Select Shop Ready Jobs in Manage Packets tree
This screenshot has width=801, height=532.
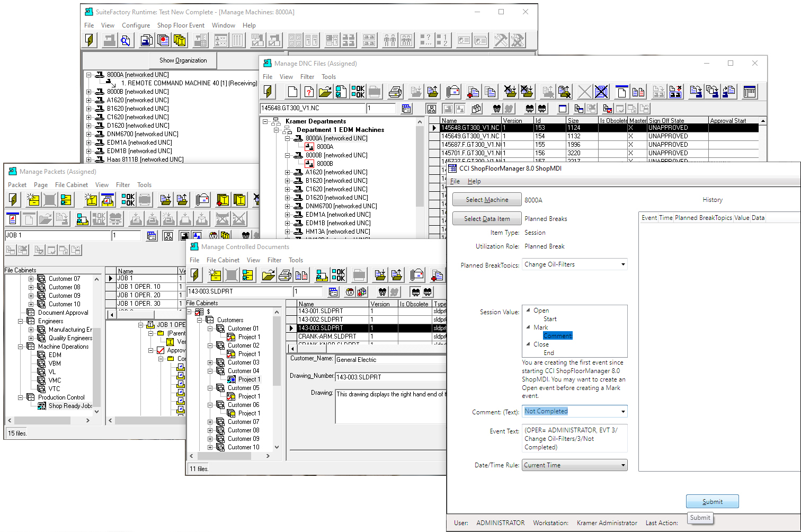[x=70, y=406]
